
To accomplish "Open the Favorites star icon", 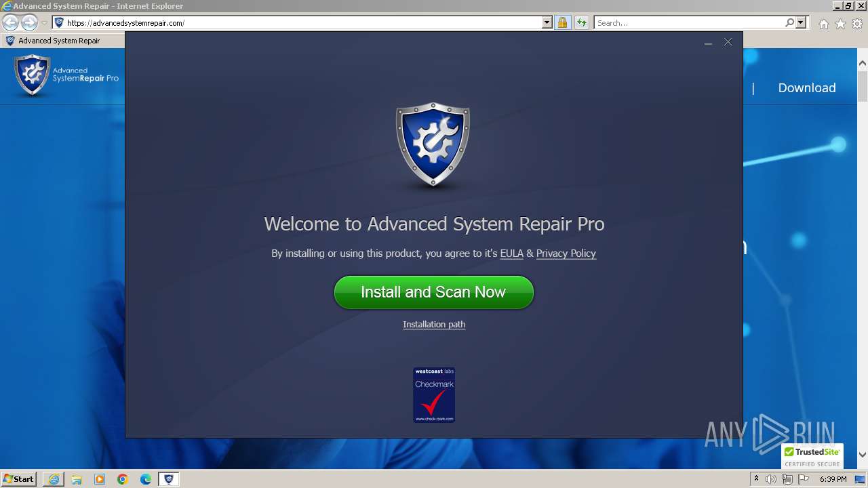I will click(840, 24).
